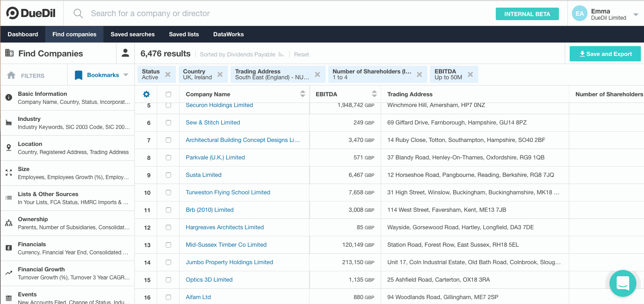Click the Bookmarks flag icon
644x304 pixels.
click(78, 75)
